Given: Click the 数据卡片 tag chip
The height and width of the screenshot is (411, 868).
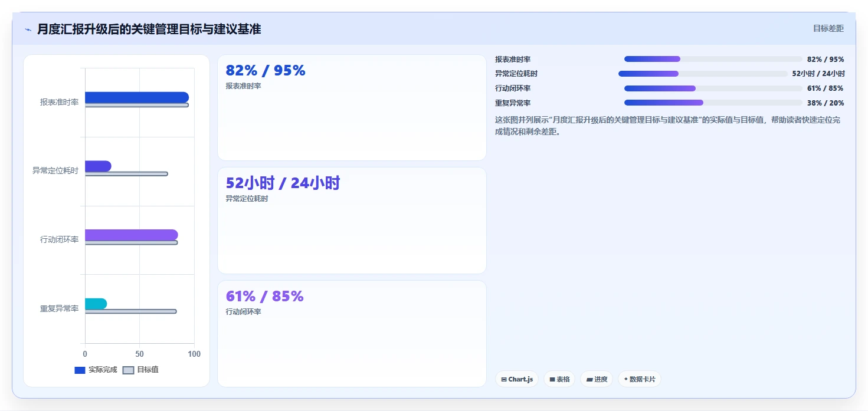Looking at the screenshot, I should 640,379.
